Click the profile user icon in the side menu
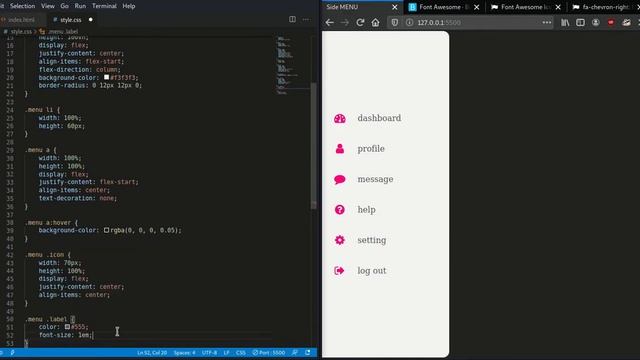Screen dimensions: 640x360 340,149
